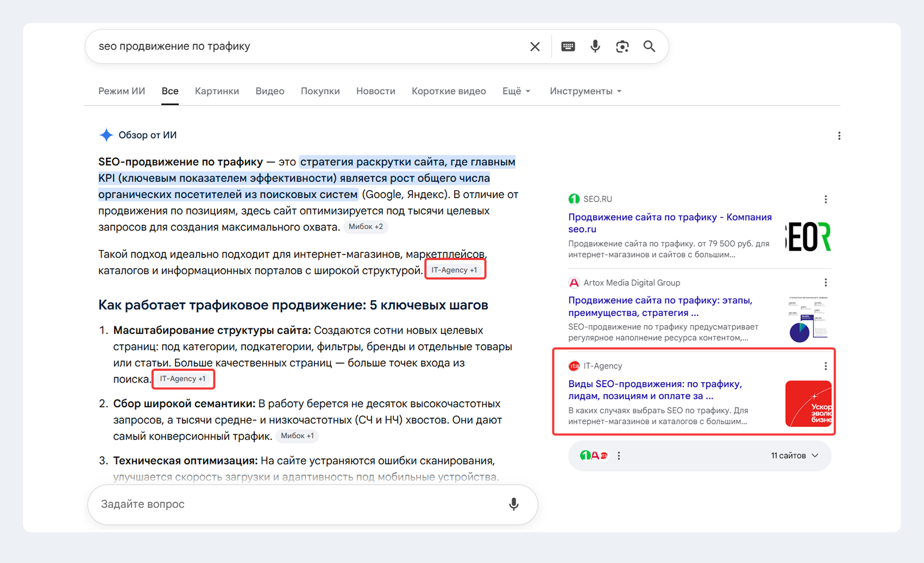Click 'IT-Agency' source name in sidebar
924x563 pixels.
pos(603,366)
